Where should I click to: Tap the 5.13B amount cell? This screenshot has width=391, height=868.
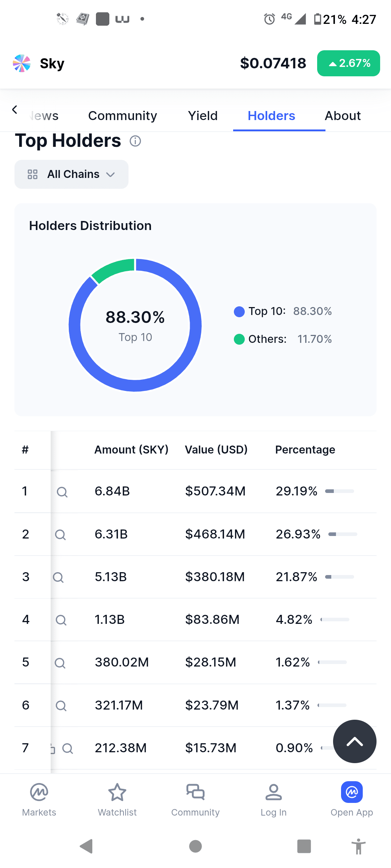[111, 577]
